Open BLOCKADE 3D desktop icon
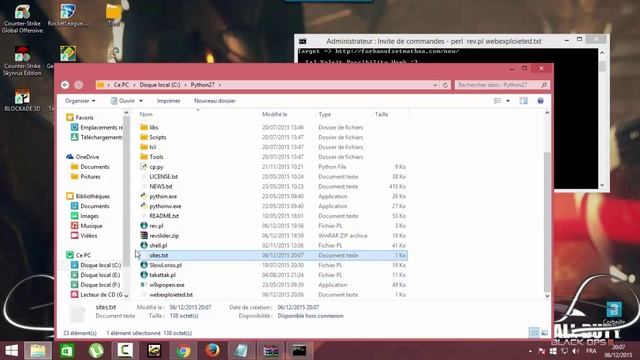Viewport: 640px width, 360px height. click(22, 101)
